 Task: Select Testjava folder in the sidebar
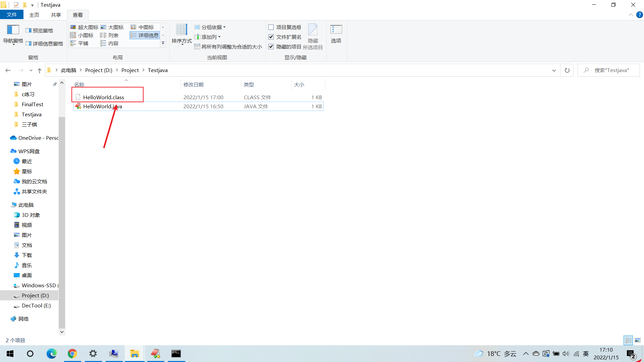31,114
